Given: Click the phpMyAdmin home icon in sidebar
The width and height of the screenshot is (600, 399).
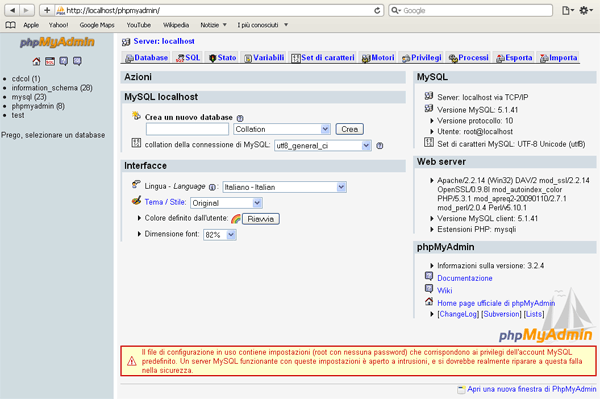Looking at the screenshot, I should pyautogui.click(x=36, y=61).
